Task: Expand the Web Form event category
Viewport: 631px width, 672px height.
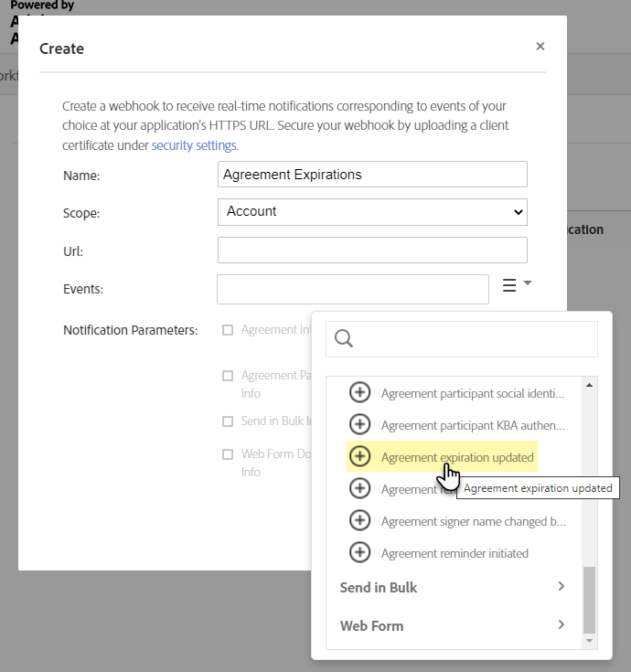Action: tap(453, 625)
